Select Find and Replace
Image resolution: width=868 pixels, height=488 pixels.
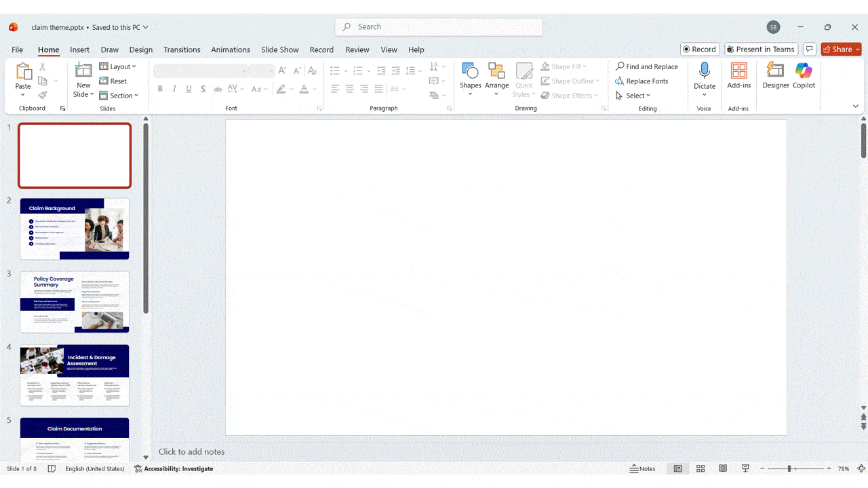(646, 66)
